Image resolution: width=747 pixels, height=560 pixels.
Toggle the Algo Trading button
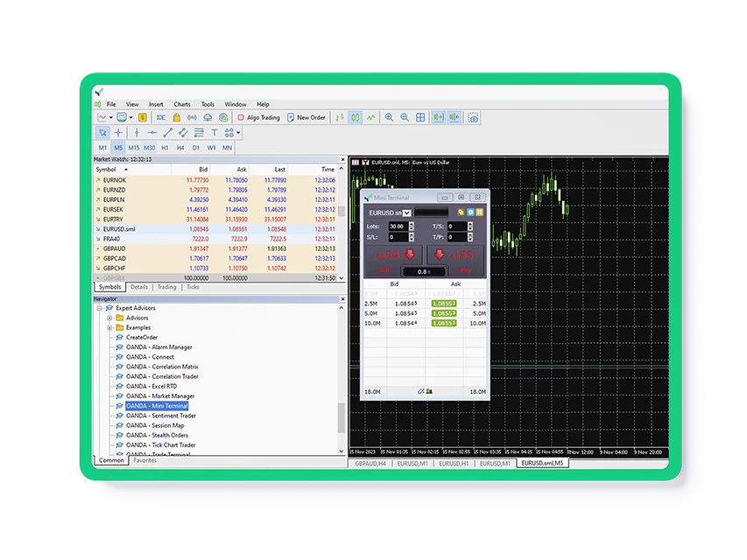pos(258,117)
